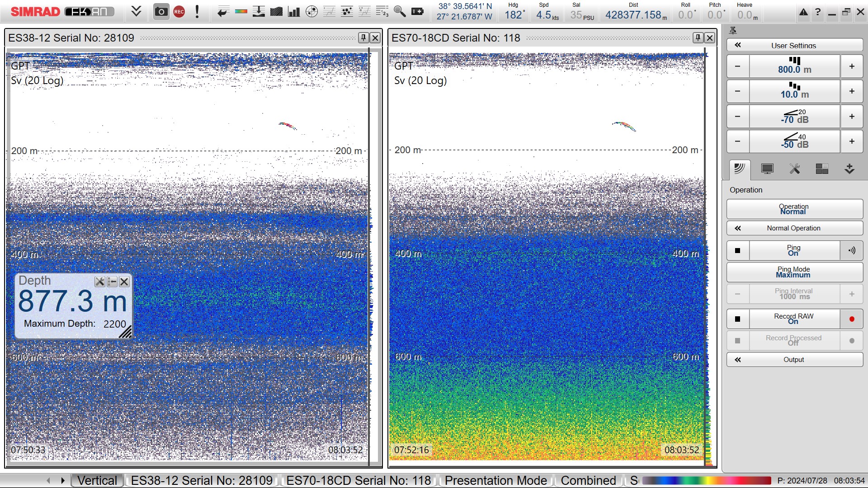Open the numerical list 123 icon

point(382,12)
